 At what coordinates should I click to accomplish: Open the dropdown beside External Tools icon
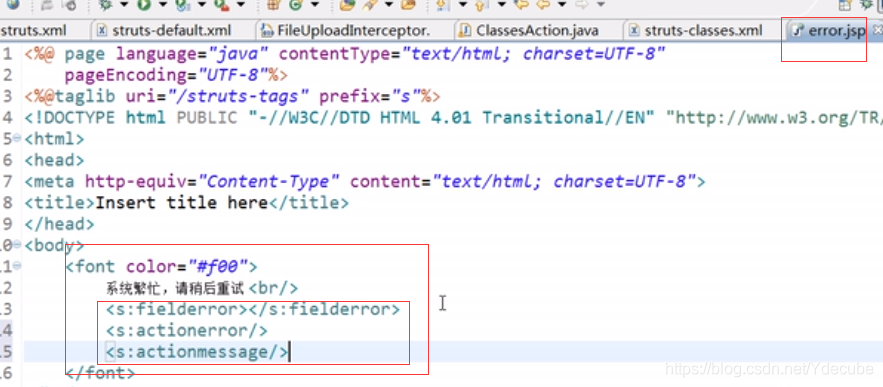click(240, 5)
